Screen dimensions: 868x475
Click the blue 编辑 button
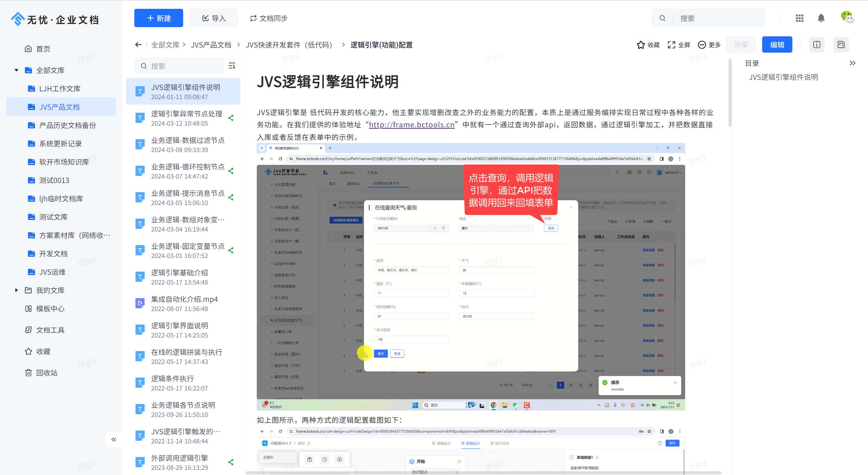777,45
